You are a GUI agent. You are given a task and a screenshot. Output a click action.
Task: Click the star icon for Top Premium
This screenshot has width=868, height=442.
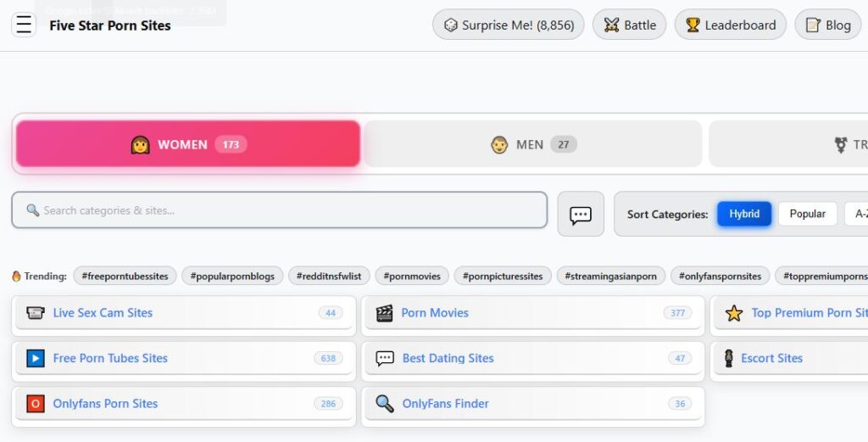[x=734, y=313]
